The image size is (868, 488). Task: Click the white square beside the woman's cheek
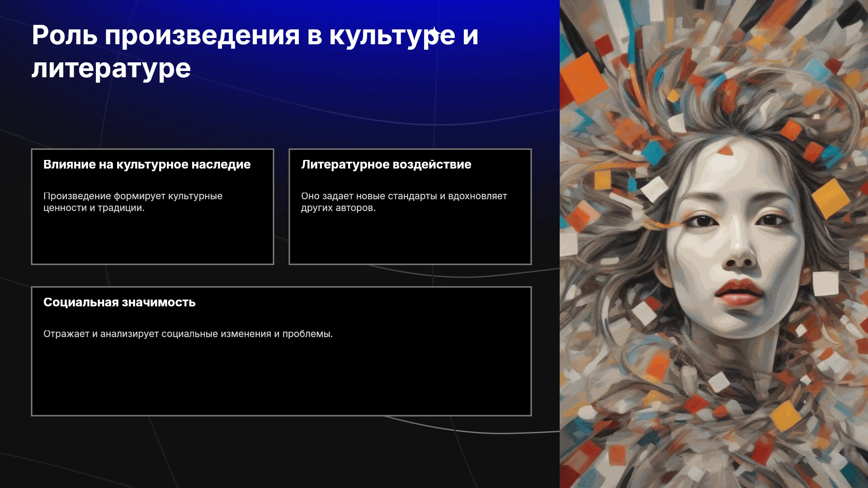[826, 283]
